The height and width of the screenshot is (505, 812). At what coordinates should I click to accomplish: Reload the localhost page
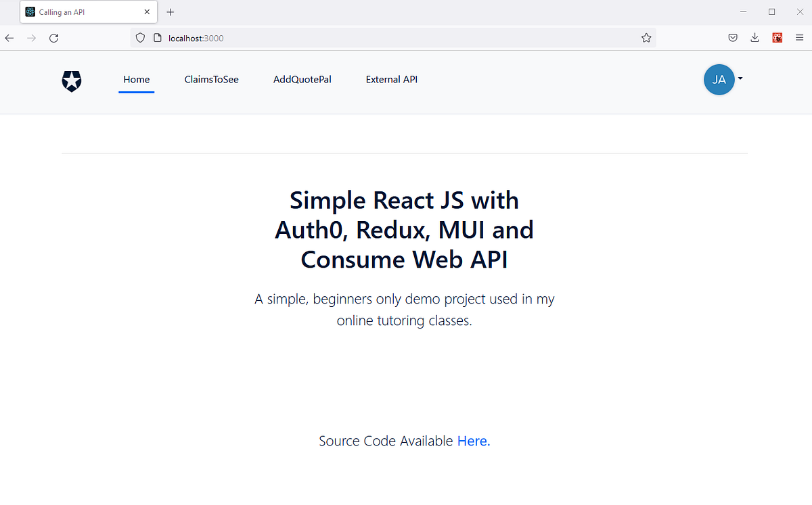53,38
